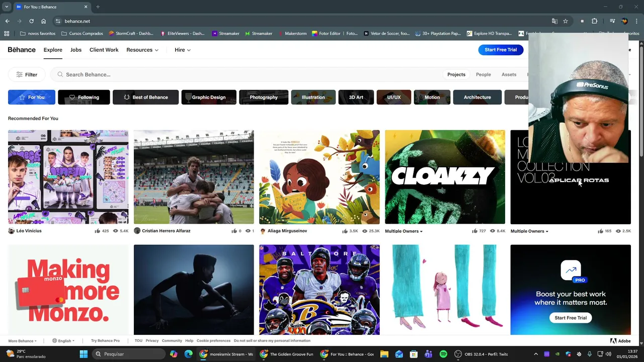Open the stadium hug photo project

(194, 177)
